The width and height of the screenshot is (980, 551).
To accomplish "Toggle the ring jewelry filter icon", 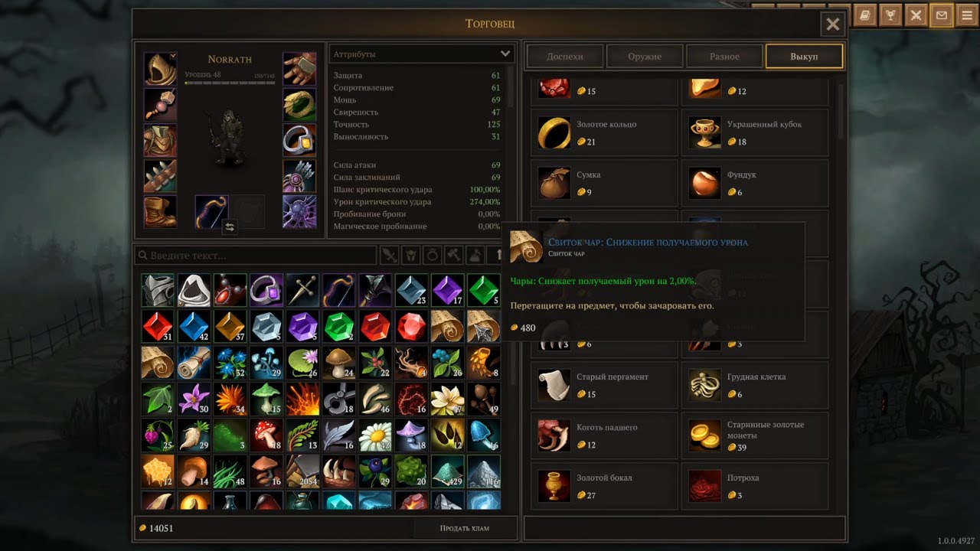I will 433,255.
